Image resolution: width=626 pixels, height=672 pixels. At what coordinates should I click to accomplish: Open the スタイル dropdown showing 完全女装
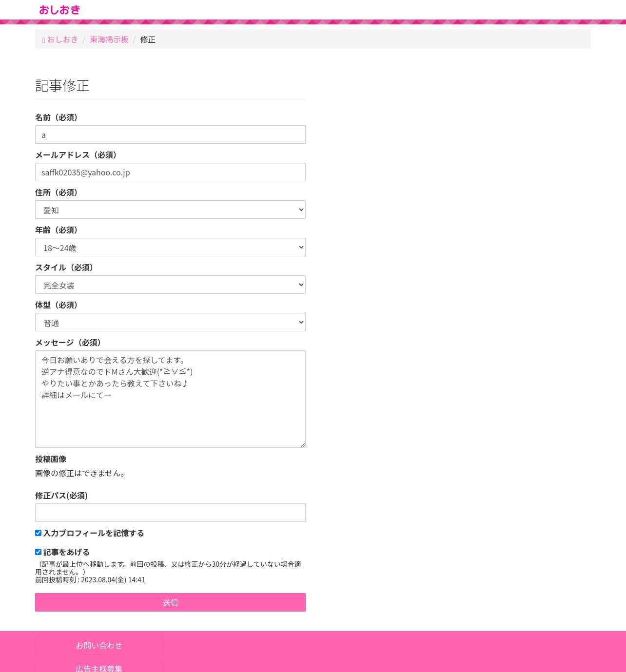click(170, 285)
